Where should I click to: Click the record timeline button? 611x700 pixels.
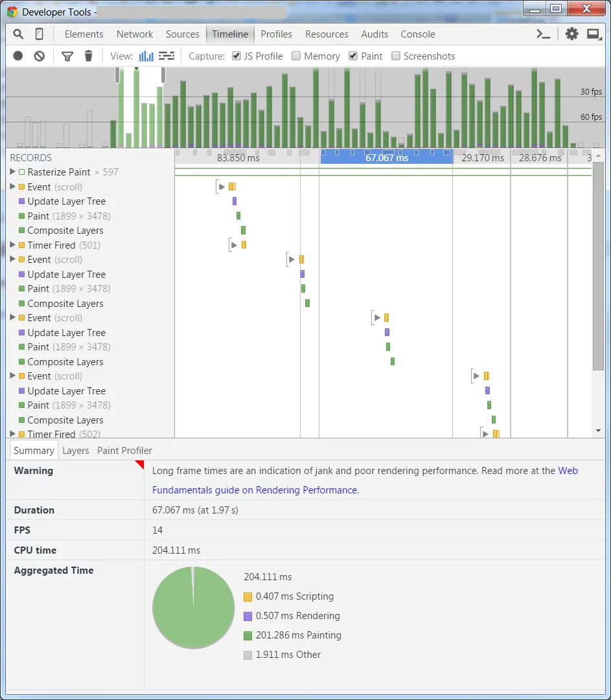pyautogui.click(x=18, y=56)
